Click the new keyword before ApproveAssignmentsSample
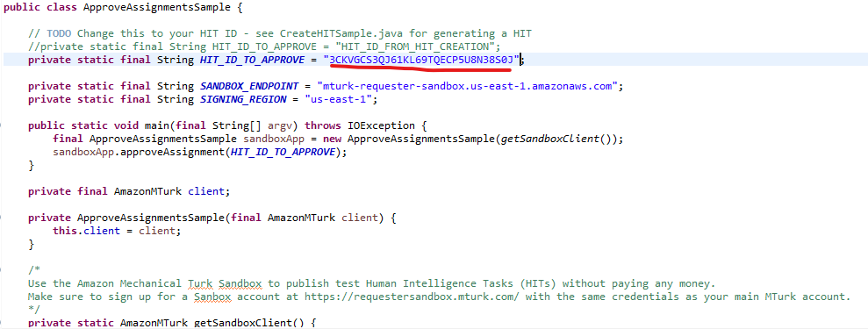Image resolution: width=868 pixels, height=329 pixels. click(x=332, y=139)
